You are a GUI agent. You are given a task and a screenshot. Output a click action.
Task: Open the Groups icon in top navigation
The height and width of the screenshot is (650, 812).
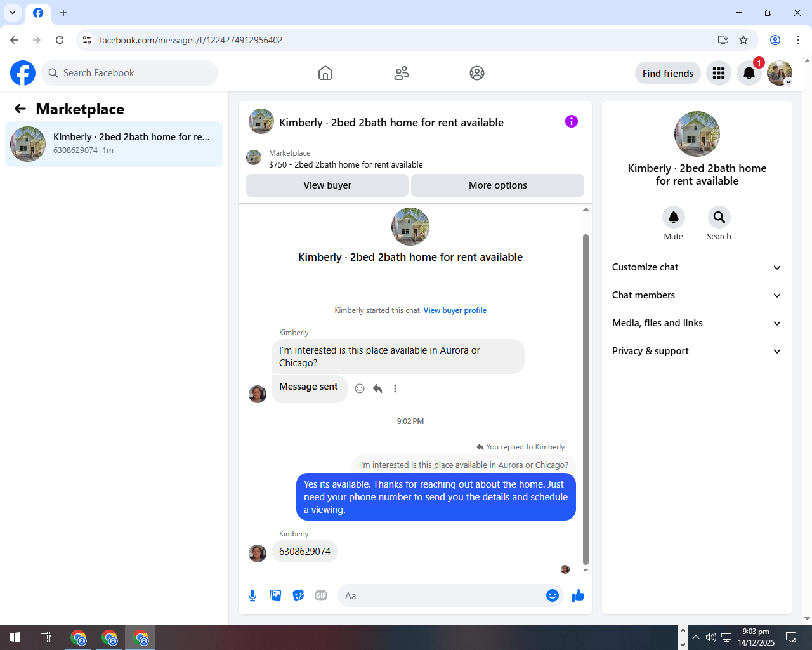coord(477,73)
